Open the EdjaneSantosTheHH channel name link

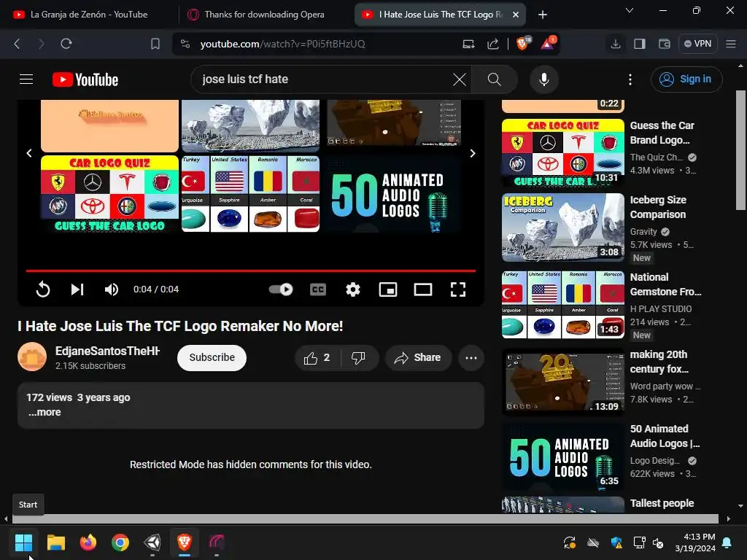[x=107, y=351]
